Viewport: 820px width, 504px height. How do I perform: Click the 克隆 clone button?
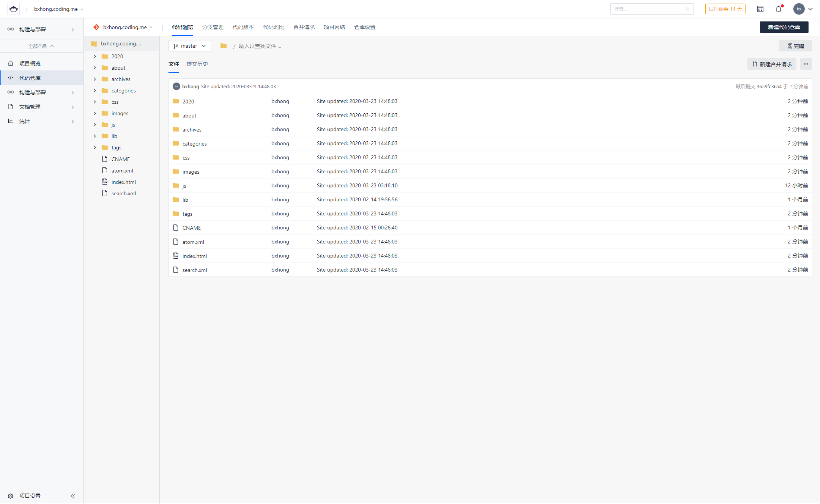[795, 46]
